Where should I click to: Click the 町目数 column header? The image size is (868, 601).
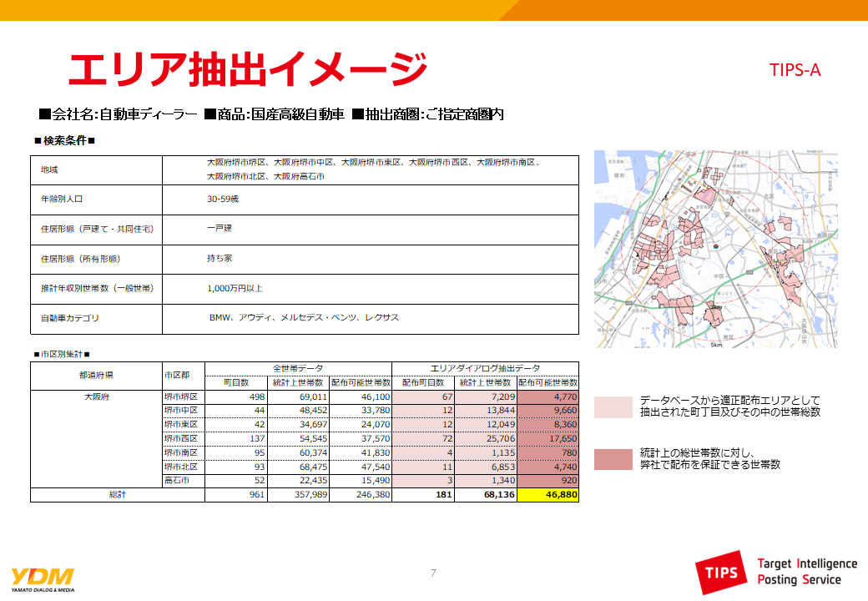point(236,383)
